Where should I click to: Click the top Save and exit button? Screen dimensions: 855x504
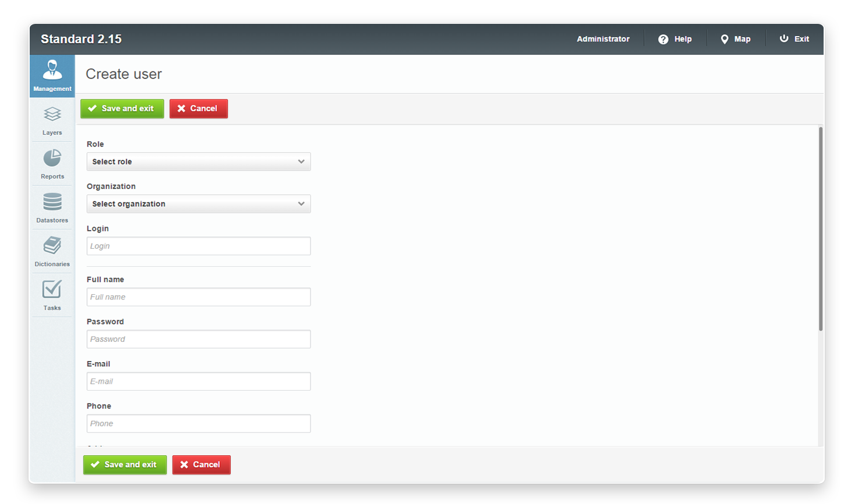tap(122, 109)
